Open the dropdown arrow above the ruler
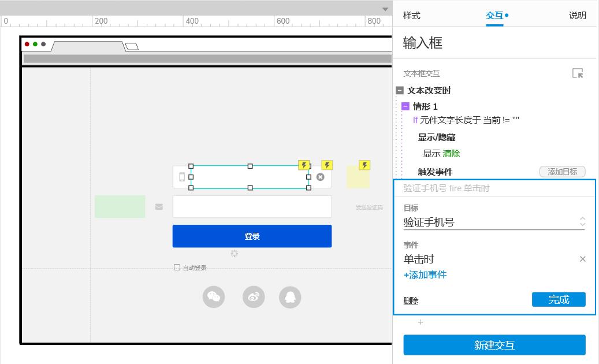 pos(385,9)
